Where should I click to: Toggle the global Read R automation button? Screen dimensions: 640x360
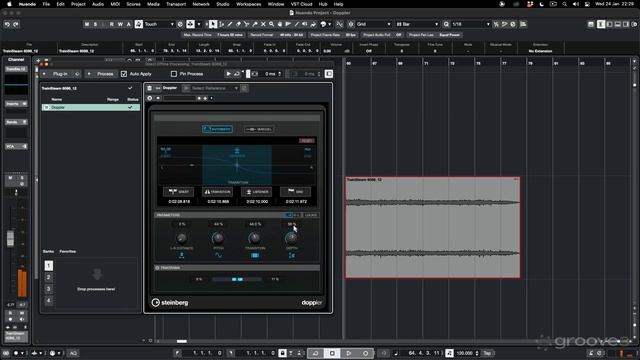point(111,24)
